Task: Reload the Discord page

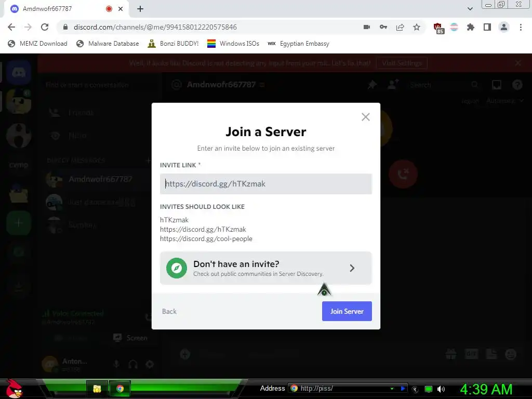Action: tap(45, 27)
